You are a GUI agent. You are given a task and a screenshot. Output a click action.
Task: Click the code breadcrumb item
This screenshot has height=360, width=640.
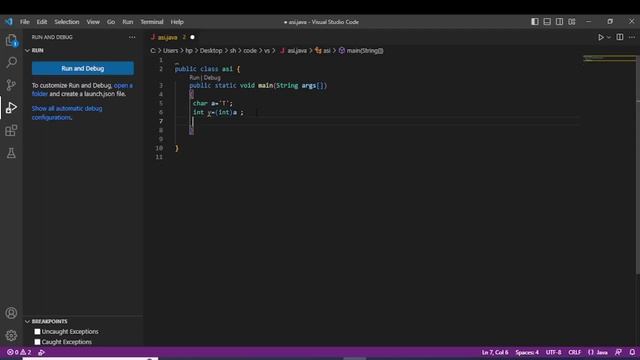point(250,51)
